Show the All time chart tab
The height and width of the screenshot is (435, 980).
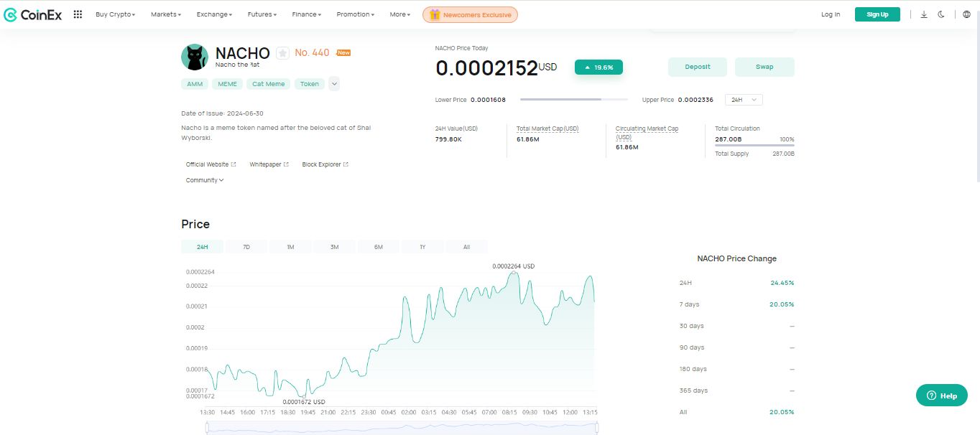pyautogui.click(x=466, y=247)
